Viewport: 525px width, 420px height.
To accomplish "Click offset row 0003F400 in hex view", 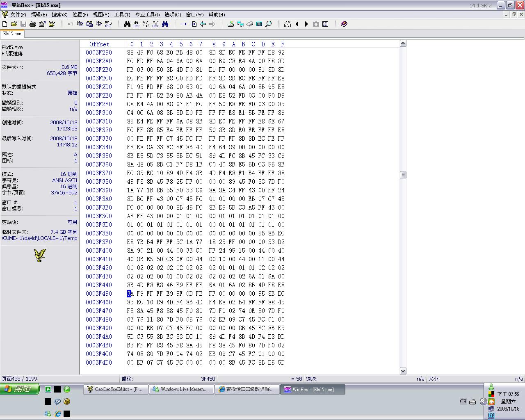I will [x=99, y=251].
